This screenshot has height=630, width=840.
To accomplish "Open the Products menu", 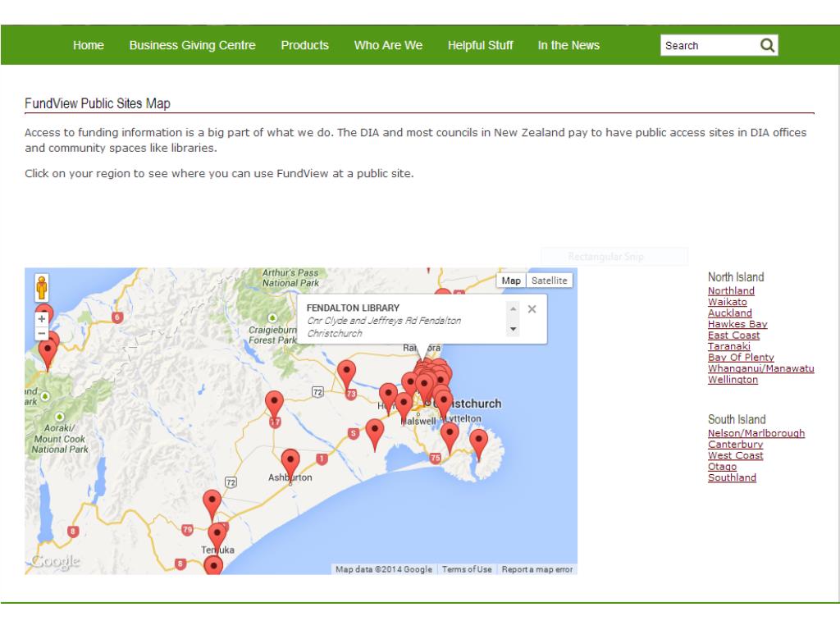I will click(x=305, y=46).
